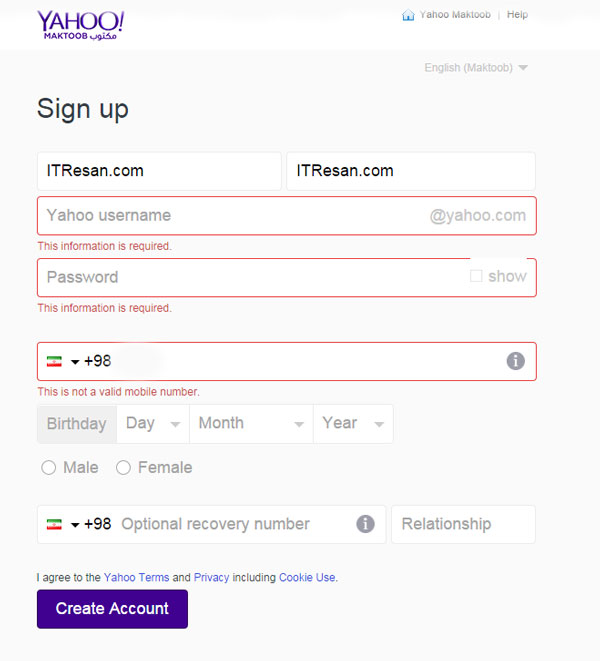Screen dimensions: 600x661
Task: Open the Day birthday dropdown
Action: click(x=153, y=424)
